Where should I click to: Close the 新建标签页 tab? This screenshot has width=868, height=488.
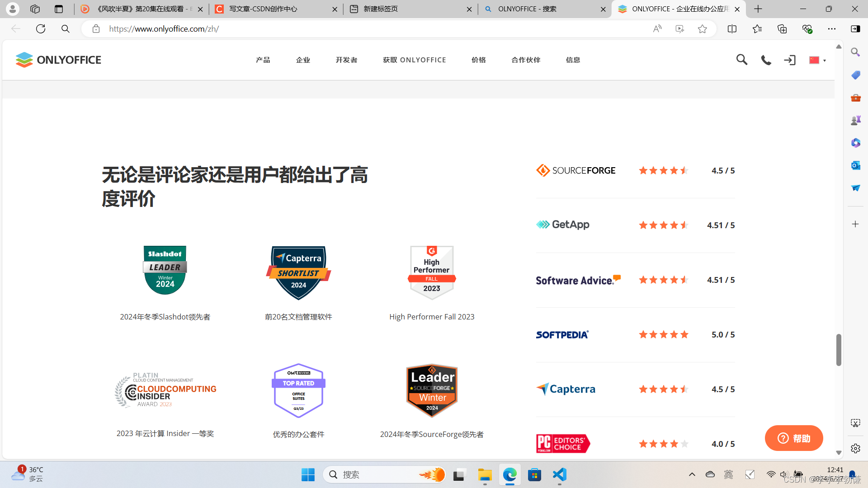click(x=469, y=9)
